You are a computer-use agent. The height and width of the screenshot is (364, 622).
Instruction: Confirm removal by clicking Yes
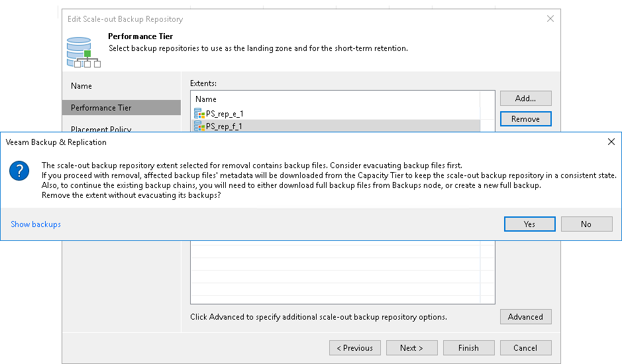529,224
